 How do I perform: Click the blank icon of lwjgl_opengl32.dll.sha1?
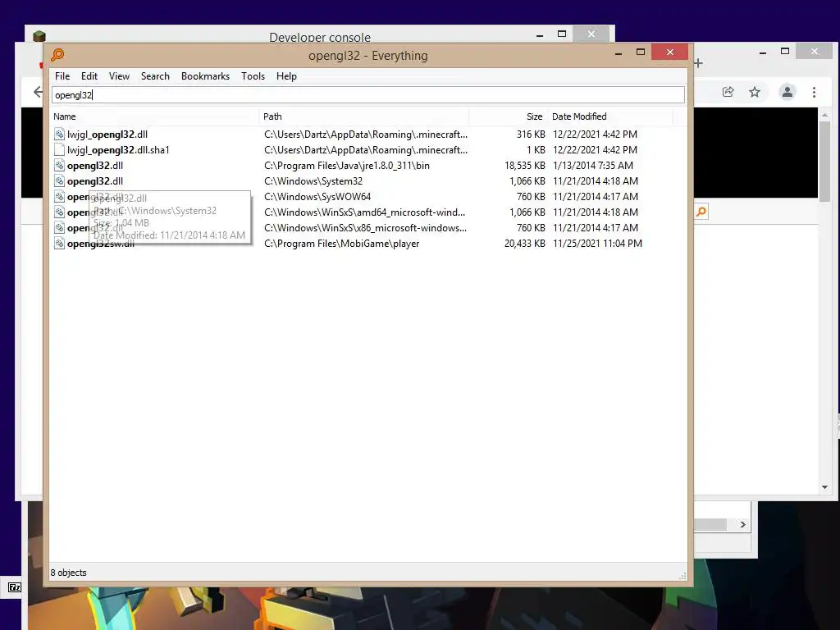point(59,150)
